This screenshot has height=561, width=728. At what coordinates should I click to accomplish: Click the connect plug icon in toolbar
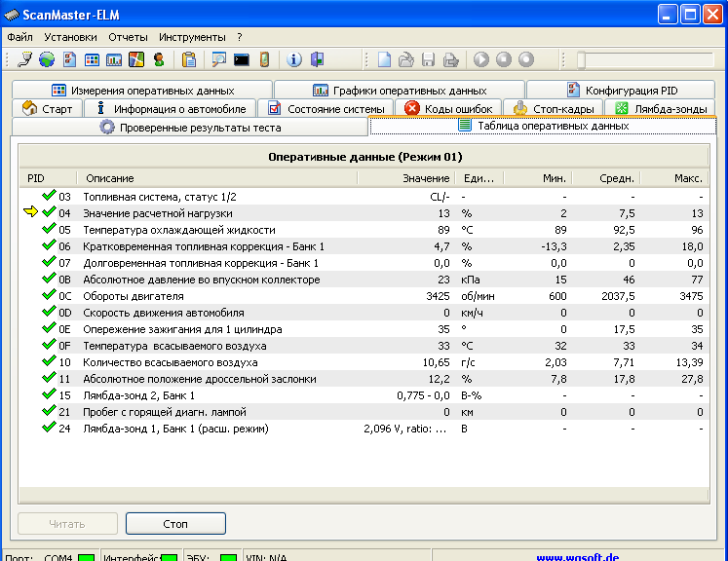point(25,59)
